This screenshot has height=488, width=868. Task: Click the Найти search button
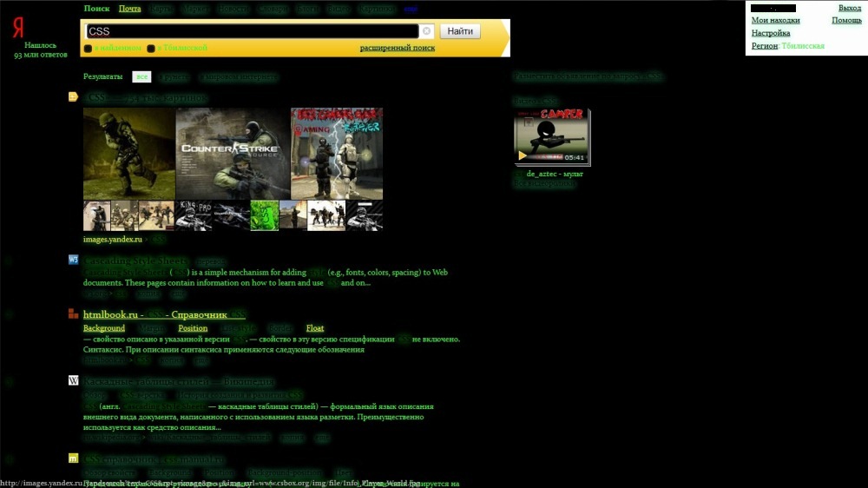[x=460, y=31]
